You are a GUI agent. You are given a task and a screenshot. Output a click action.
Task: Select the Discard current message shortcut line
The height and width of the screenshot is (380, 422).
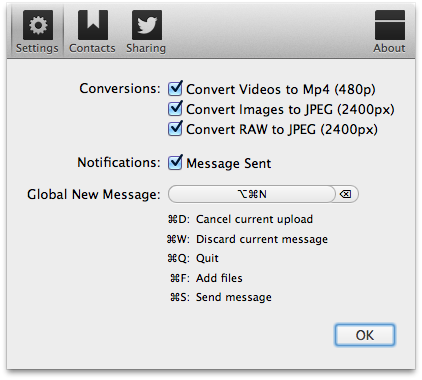[x=247, y=239]
